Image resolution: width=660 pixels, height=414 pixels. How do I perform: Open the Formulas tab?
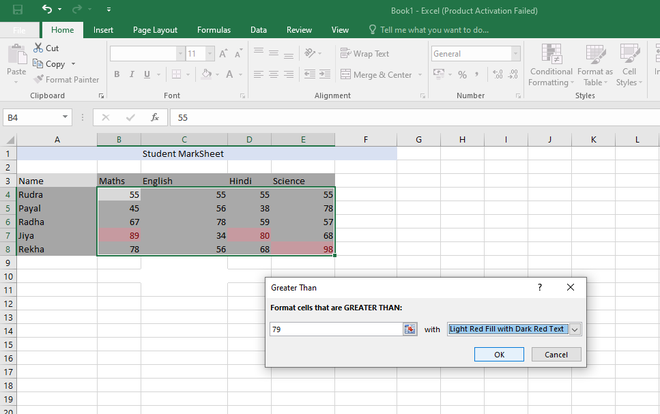click(213, 30)
